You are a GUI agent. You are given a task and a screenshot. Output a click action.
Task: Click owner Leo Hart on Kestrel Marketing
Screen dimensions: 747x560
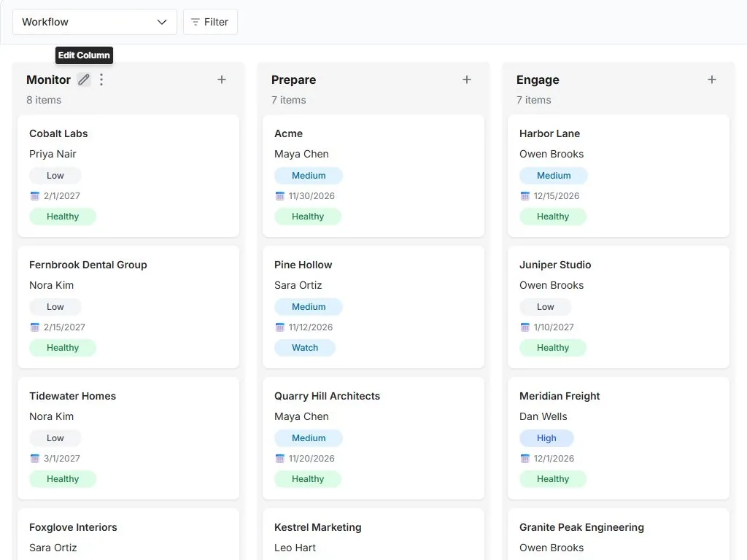(295, 548)
